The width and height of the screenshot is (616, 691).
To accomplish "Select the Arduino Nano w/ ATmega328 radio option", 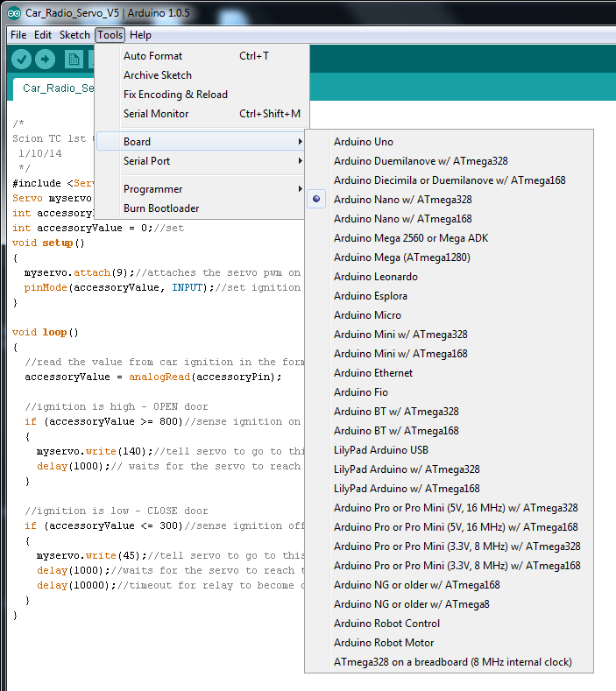I will [449, 200].
